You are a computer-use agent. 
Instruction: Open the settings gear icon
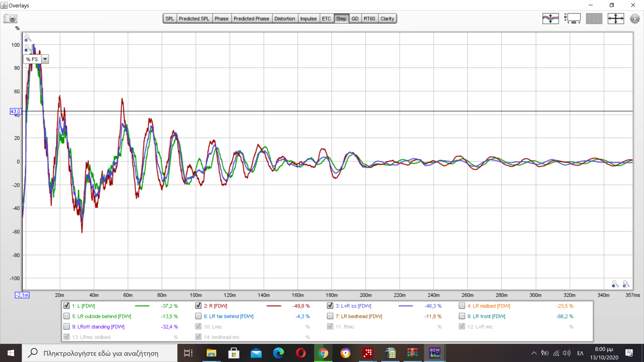pyautogui.click(x=635, y=18)
